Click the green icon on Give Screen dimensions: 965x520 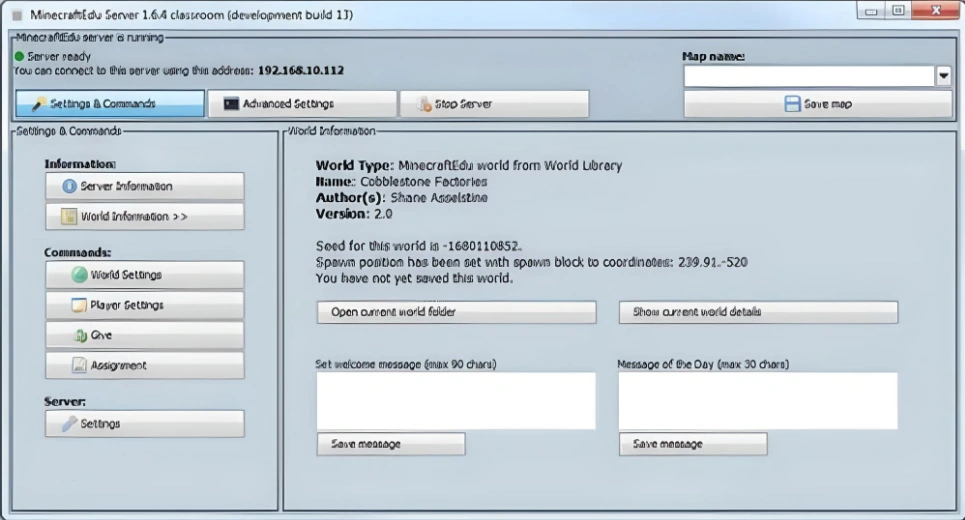tap(80, 335)
